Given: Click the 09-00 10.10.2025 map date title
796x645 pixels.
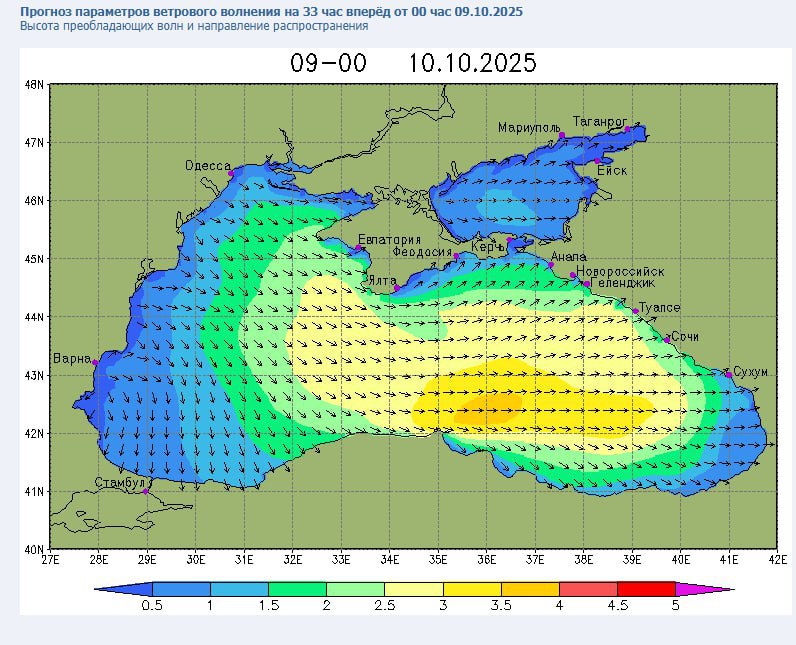Looking at the screenshot, I should click(x=413, y=63).
